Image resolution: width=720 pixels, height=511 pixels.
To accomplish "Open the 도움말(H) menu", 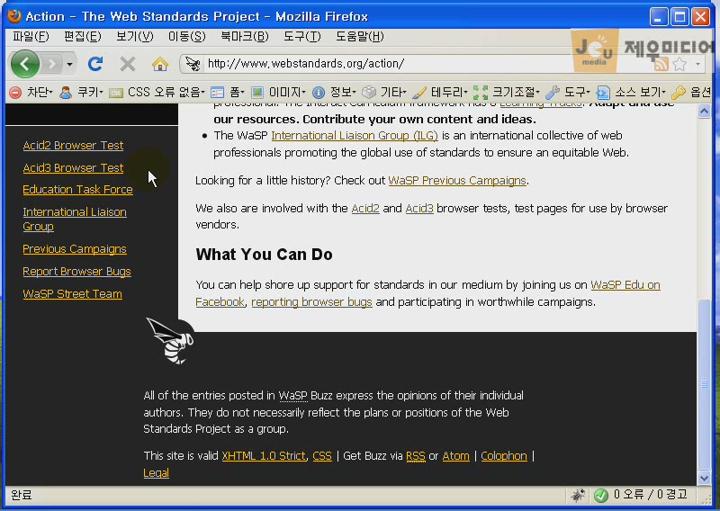I will click(x=360, y=36).
